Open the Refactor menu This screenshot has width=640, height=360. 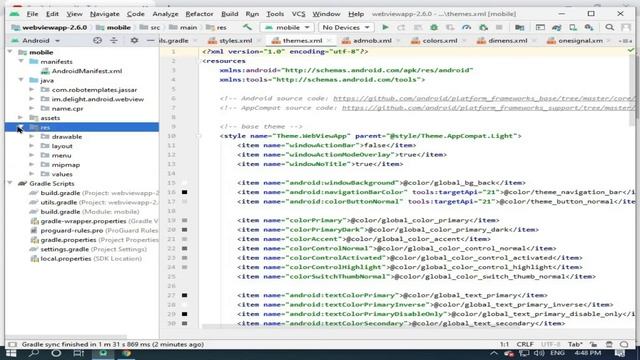tap(199, 14)
